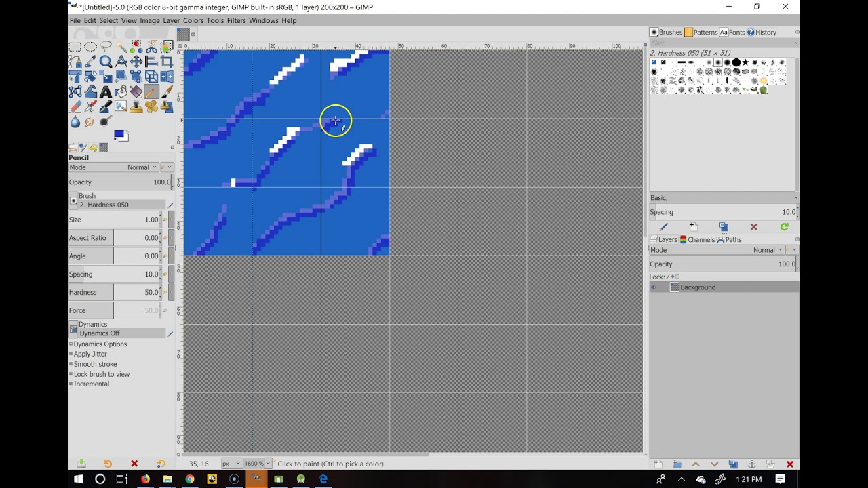This screenshot has width=868, height=488.
Task: Switch to the Patterns tab
Action: (701, 32)
